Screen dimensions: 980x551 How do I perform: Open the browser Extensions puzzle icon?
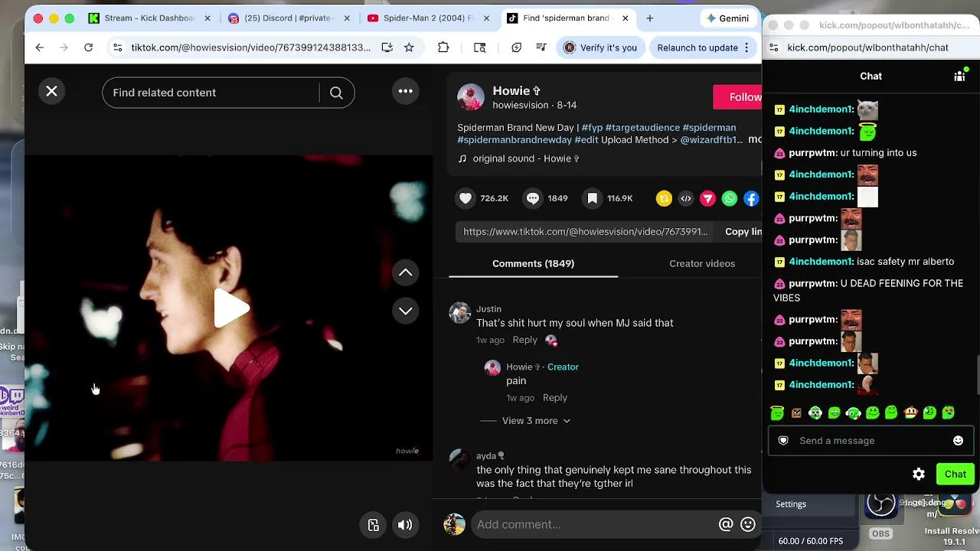443,47
